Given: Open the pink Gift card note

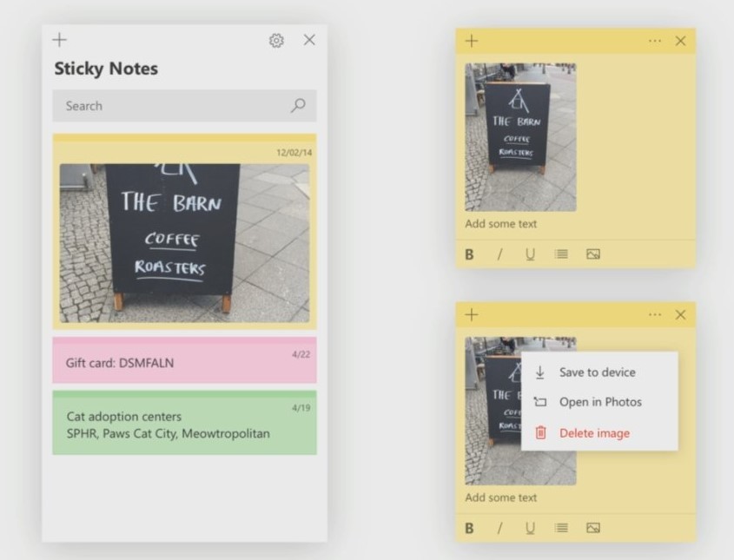Looking at the screenshot, I should [184, 360].
